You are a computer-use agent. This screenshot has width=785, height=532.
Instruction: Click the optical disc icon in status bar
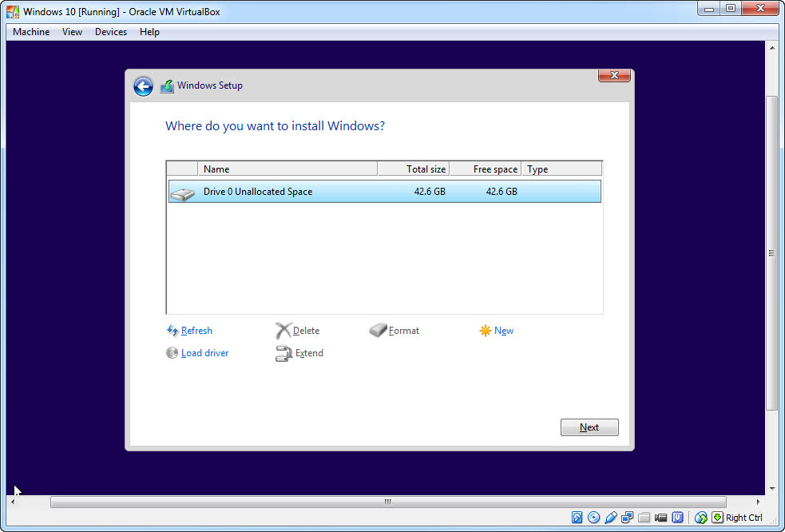pyautogui.click(x=594, y=518)
